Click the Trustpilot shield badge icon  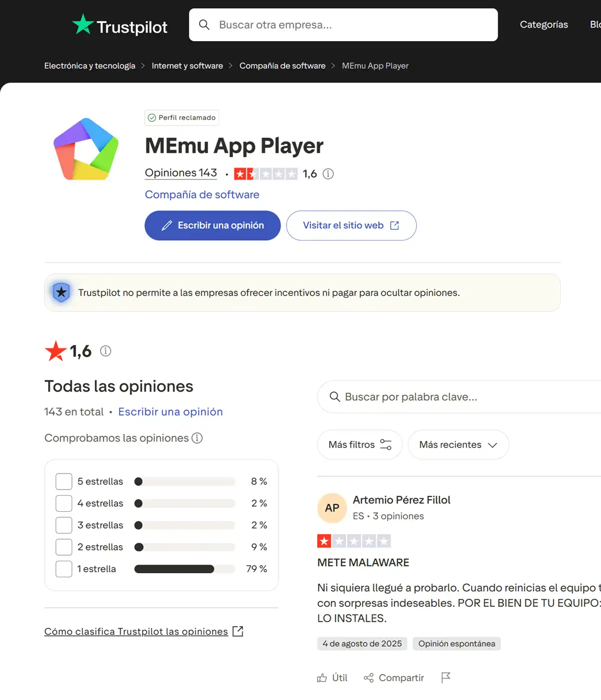(x=61, y=292)
